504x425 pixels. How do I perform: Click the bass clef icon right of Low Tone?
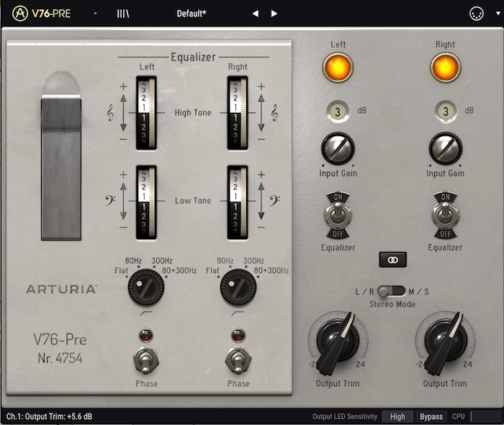[274, 200]
